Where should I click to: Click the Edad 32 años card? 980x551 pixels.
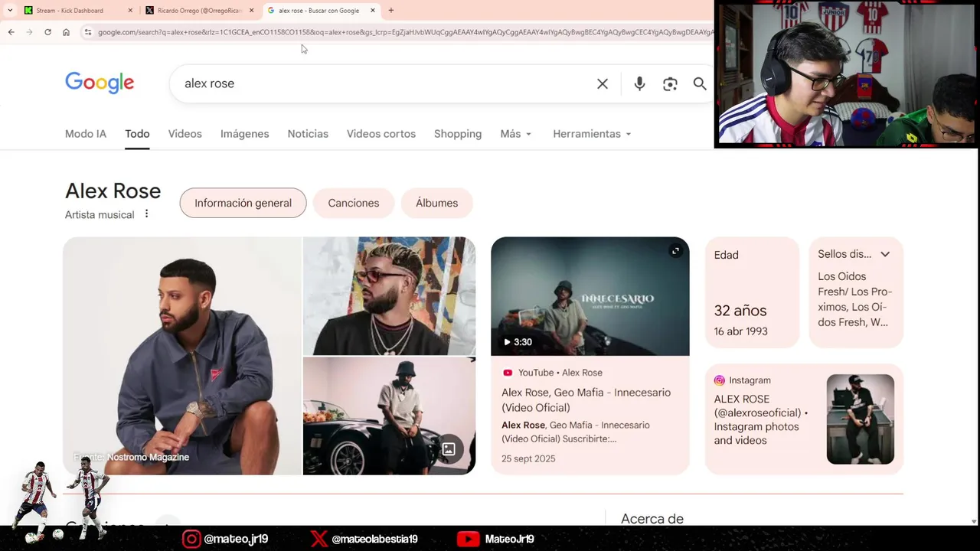tap(752, 292)
